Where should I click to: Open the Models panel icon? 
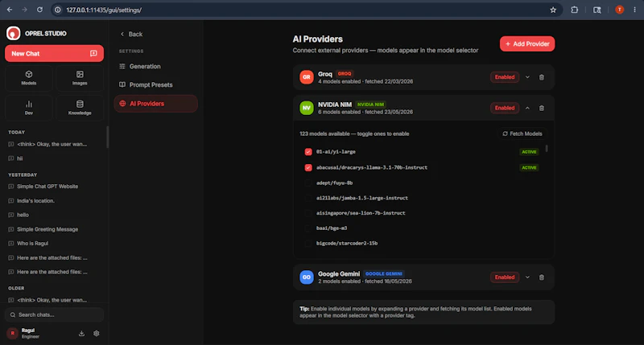click(29, 77)
